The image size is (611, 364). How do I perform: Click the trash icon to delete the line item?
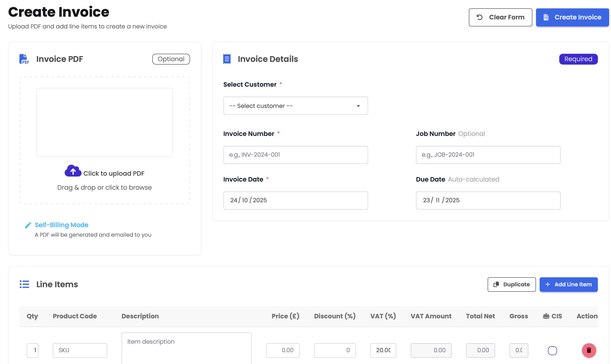click(x=589, y=350)
